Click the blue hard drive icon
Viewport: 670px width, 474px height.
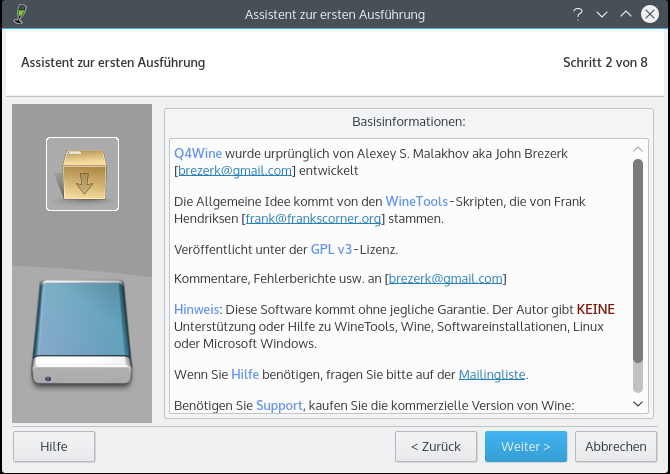pos(83,332)
